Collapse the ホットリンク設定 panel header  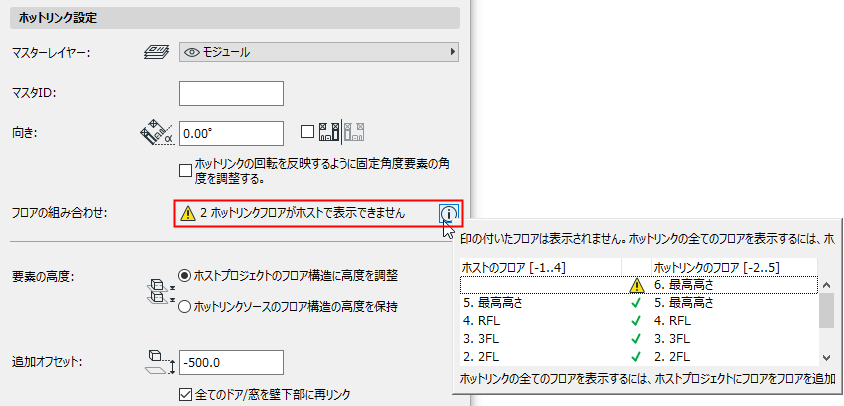pyautogui.click(x=235, y=18)
